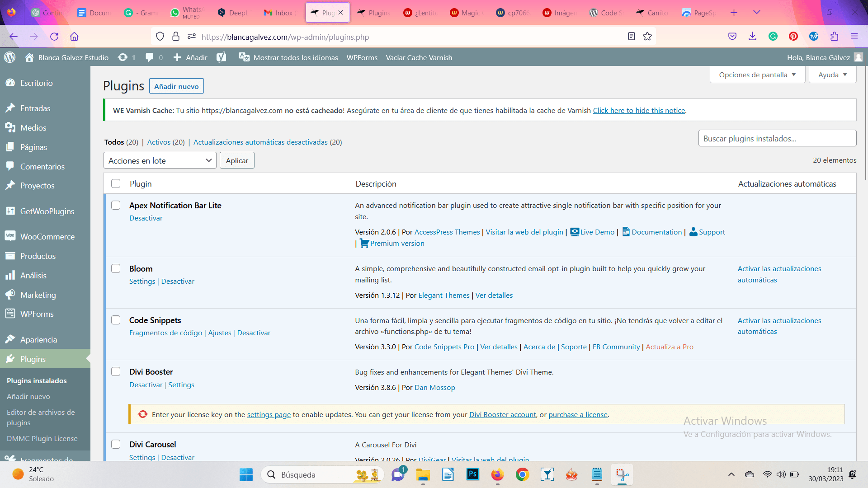
Task: Open Apariencia menu in sidebar
Action: point(45,339)
